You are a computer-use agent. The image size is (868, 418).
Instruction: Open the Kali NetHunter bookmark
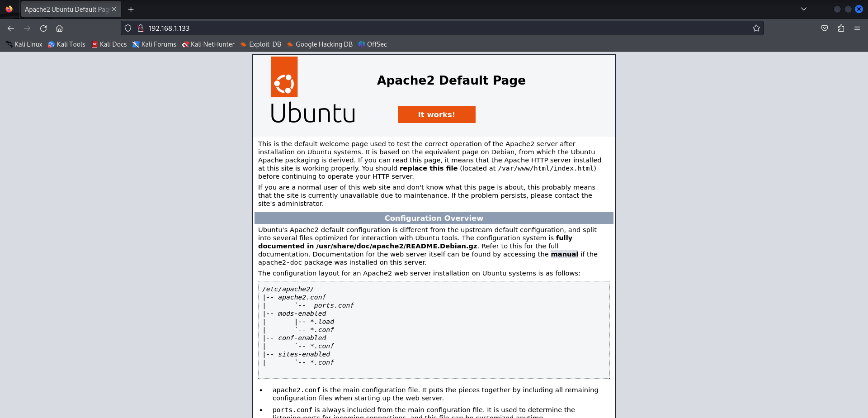(208, 44)
